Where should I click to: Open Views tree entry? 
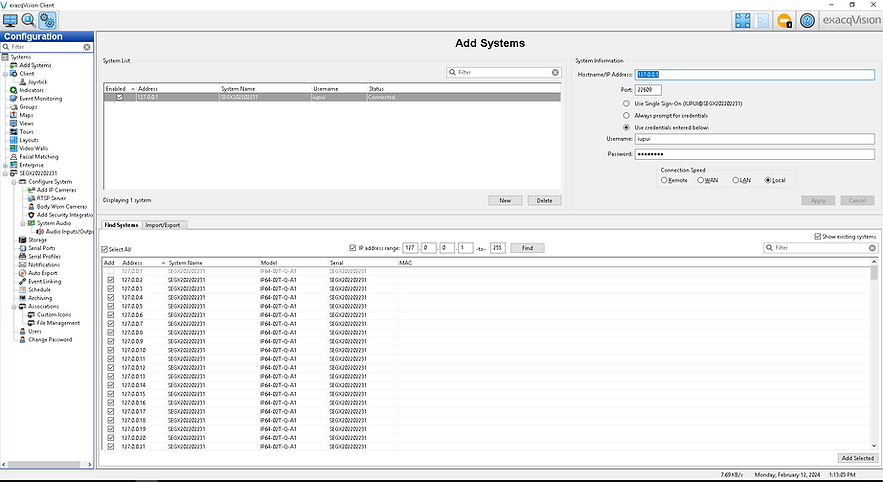26,123
